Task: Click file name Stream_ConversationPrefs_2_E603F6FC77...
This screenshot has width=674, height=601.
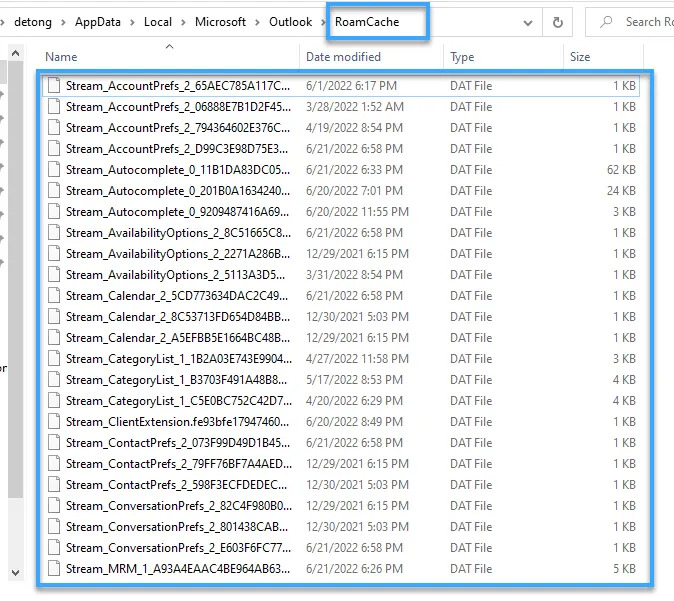Action: pos(178,548)
